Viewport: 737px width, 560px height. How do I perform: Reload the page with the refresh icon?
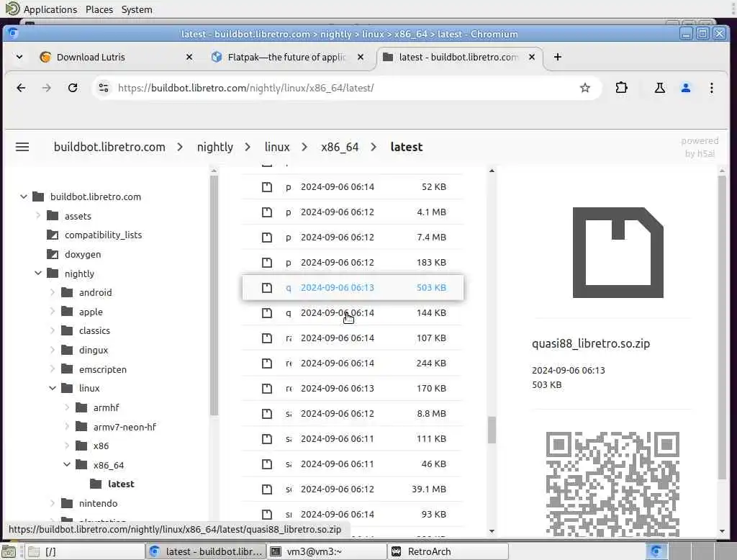pyautogui.click(x=73, y=88)
